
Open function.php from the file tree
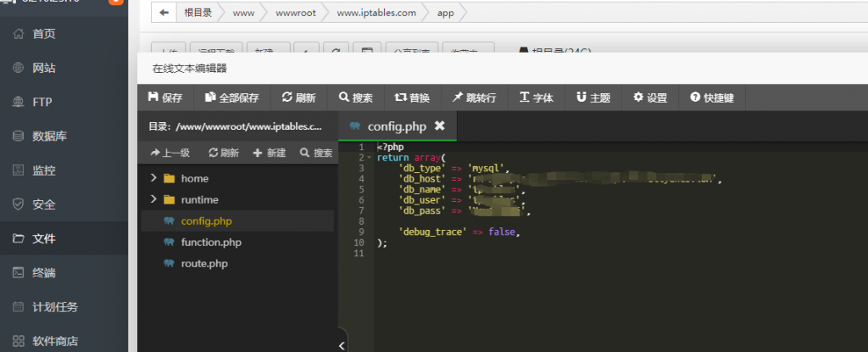tap(211, 243)
